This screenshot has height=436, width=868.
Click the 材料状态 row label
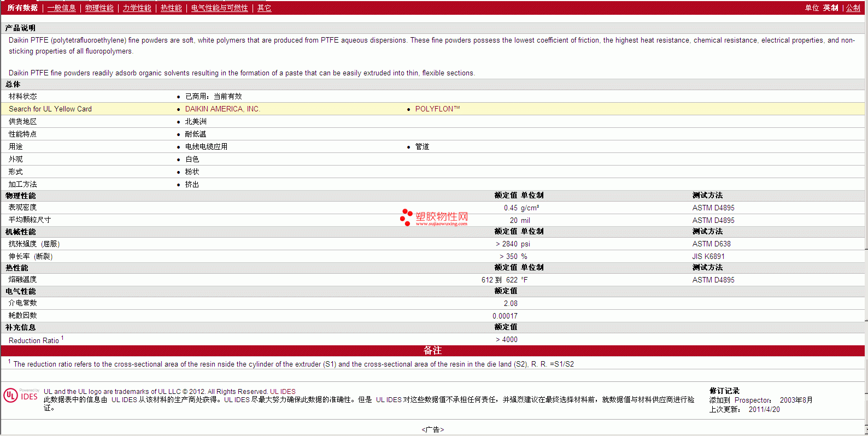pyautogui.click(x=22, y=96)
